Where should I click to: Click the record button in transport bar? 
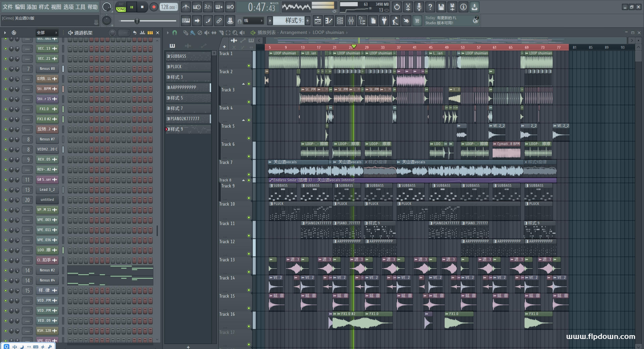pyautogui.click(x=154, y=7)
